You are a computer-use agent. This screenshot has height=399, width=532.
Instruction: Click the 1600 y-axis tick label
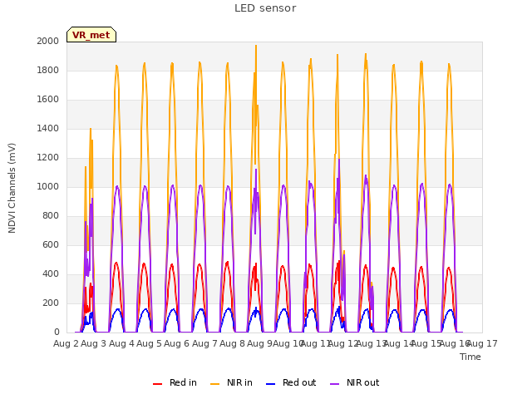pyautogui.click(x=48, y=100)
